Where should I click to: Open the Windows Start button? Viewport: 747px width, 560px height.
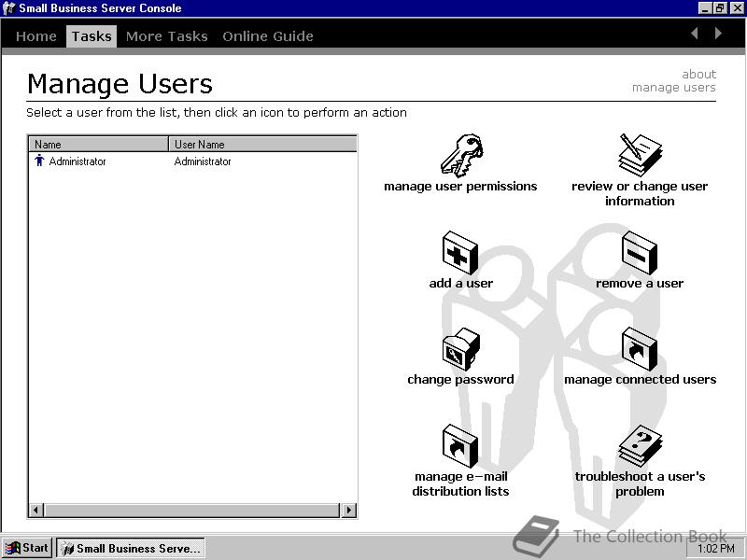pyautogui.click(x=27, y=548)
